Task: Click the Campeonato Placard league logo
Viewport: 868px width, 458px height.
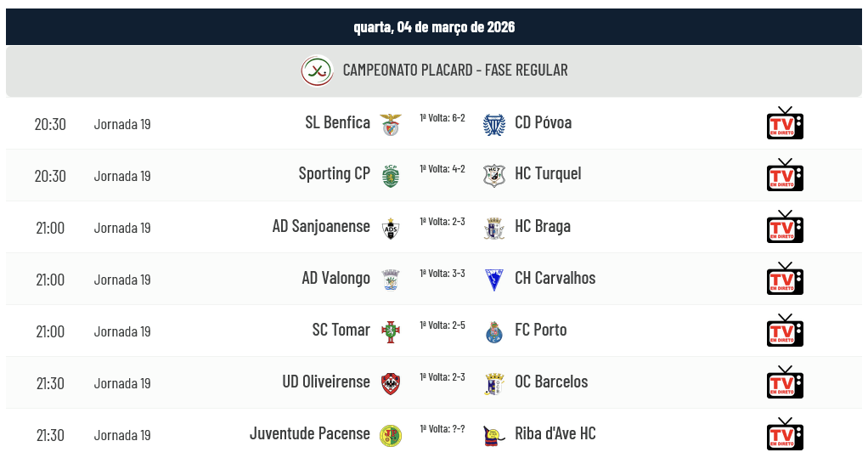Action: [x=317, y=71]
